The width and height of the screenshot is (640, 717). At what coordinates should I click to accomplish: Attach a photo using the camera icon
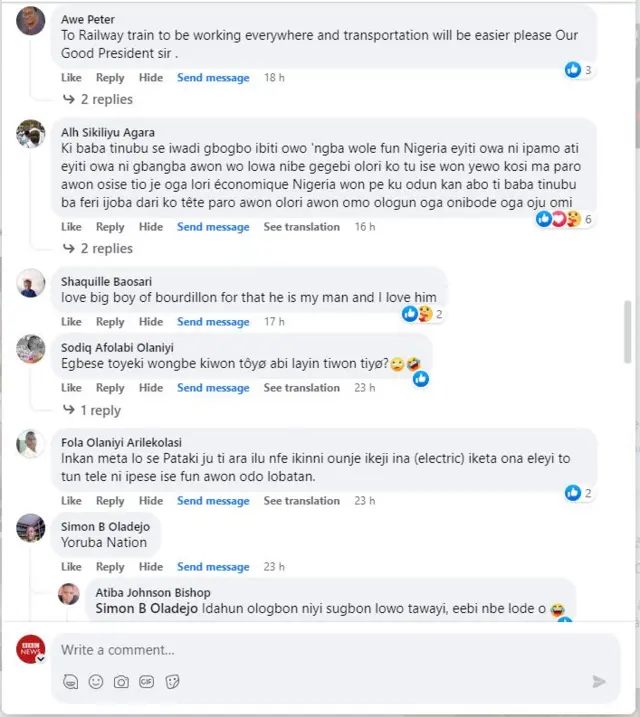coord(121,681)
